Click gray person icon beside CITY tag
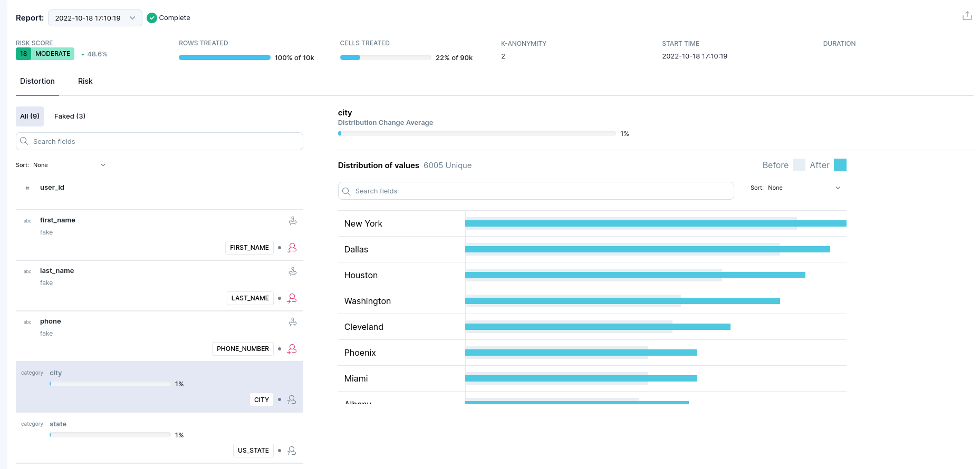The image size is (980, 469). (x=292, y=399)
